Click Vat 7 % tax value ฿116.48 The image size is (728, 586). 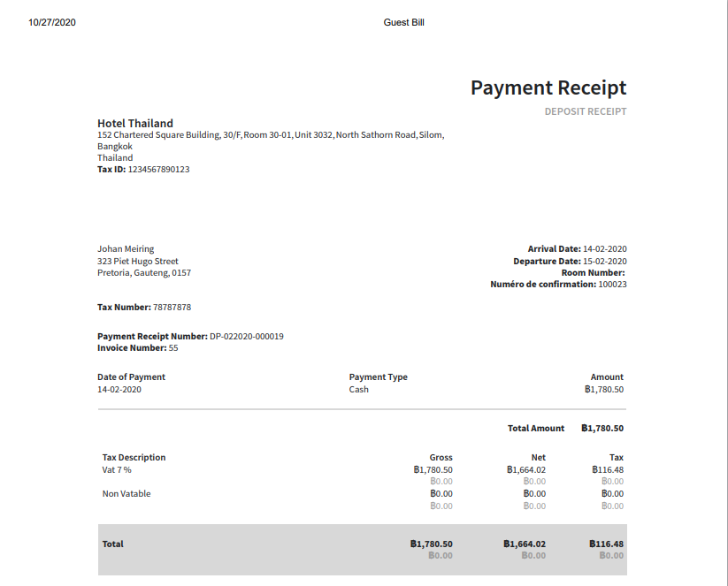coord(608,470)
